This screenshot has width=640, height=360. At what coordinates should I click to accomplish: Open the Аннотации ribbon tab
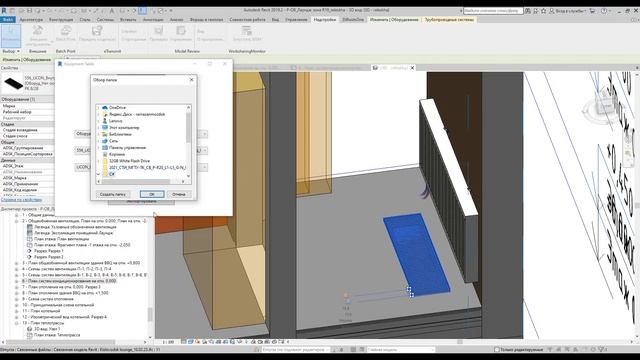[x=153, y=20]
